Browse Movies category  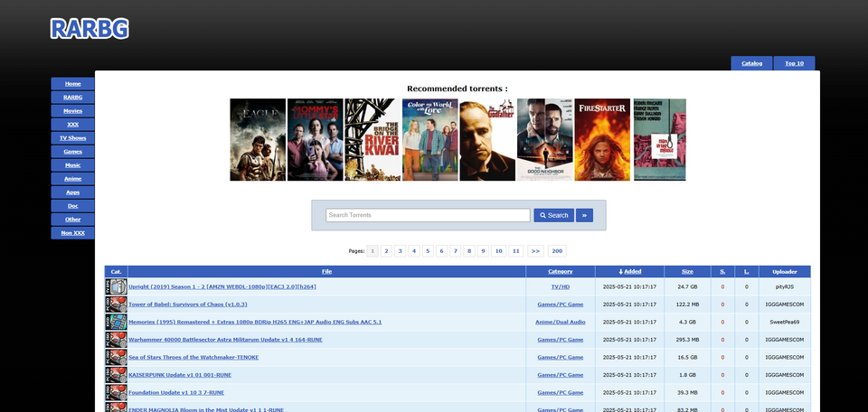[72, 110]
